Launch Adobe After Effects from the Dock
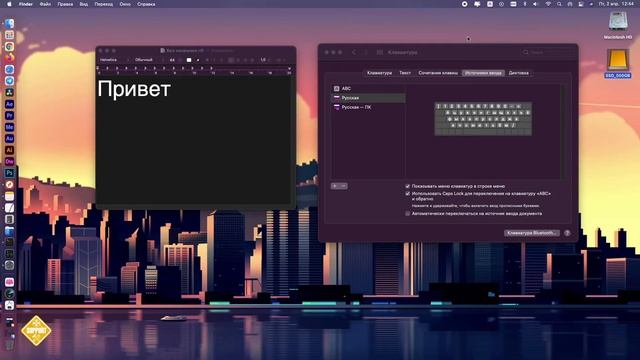Image resolution: width=640 pixels, height=360 pixels. (x=9, y=104)
